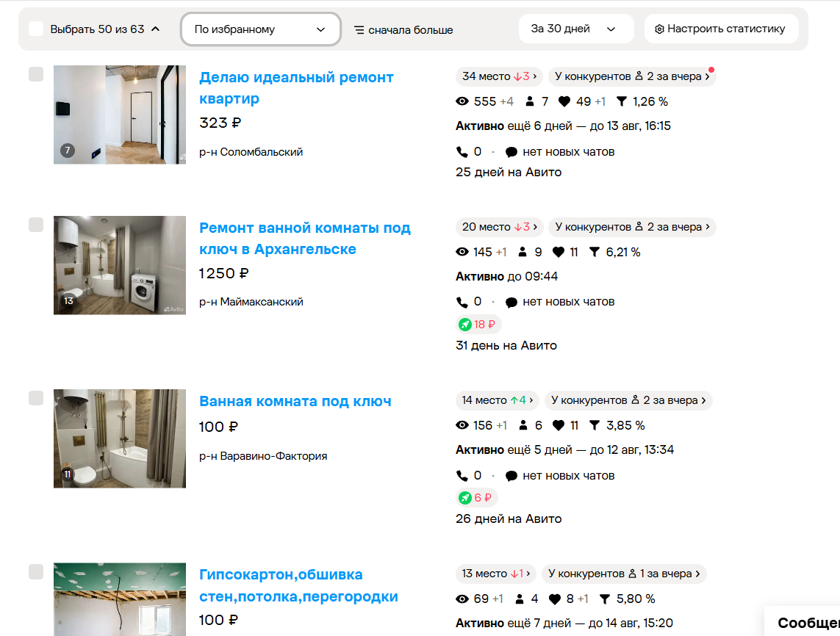Click chat bubble icon on Ванная комната listing
The width and height of the screenshot is (840, 636).
click(x=511, y=476)
